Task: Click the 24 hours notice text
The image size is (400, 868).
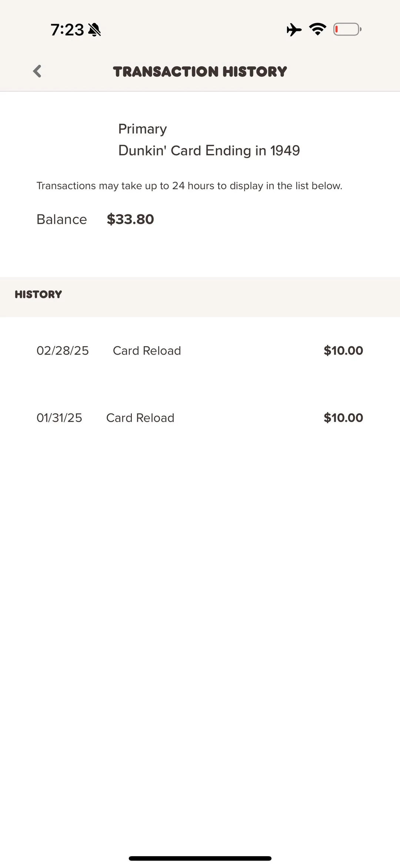Action: tap(189, 186)
